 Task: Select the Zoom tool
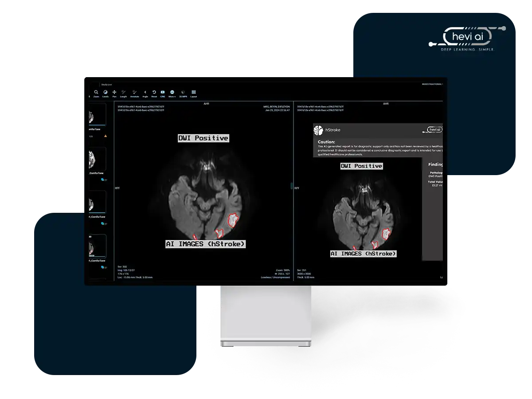[x=96, y=93]
